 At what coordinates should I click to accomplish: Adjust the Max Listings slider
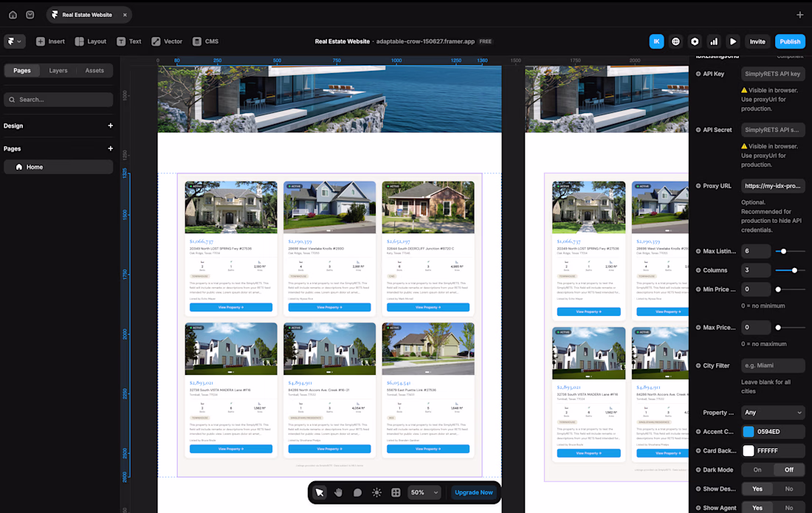783,251
